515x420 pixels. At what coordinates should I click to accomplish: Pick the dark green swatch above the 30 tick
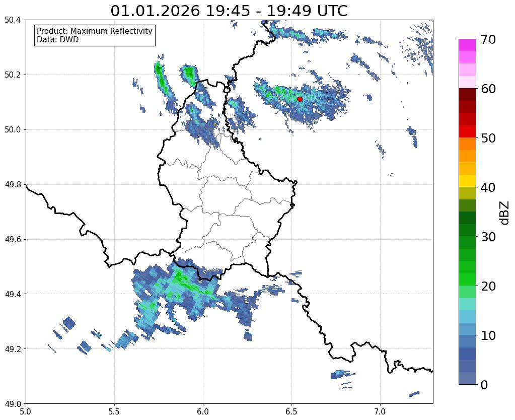click(x=467, y=230)
